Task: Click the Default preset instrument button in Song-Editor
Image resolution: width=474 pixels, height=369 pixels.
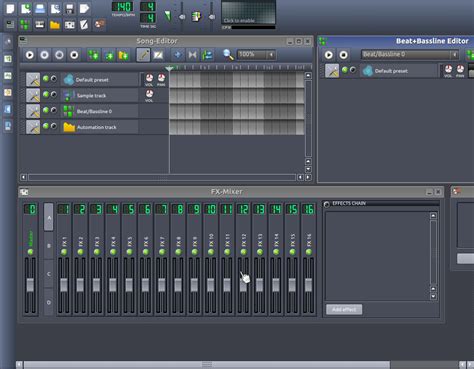Action: point(99,80)
